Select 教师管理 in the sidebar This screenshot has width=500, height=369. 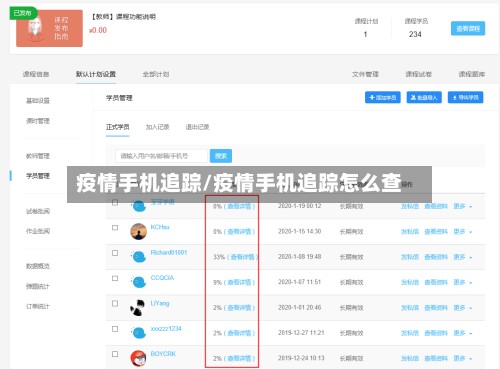tap(38, 156)
